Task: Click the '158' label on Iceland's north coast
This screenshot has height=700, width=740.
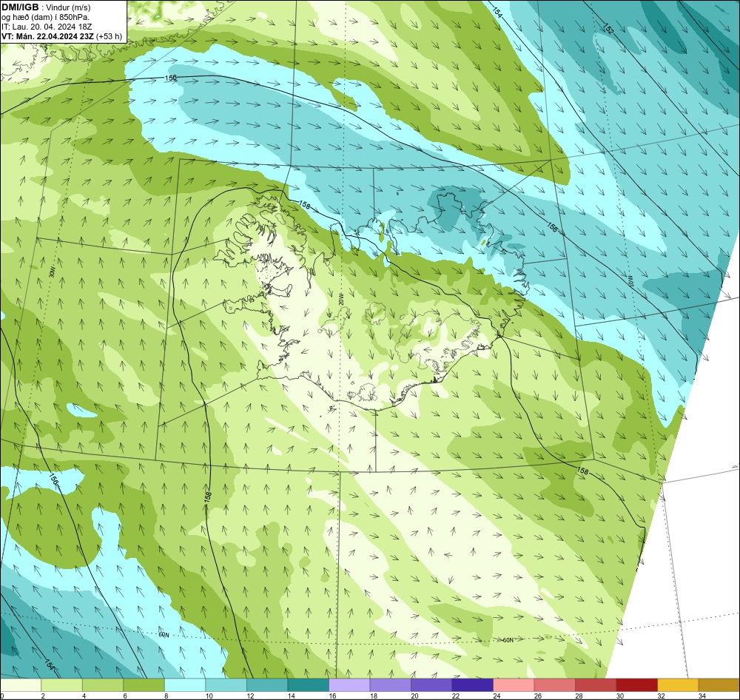Action: coord(305,205)
